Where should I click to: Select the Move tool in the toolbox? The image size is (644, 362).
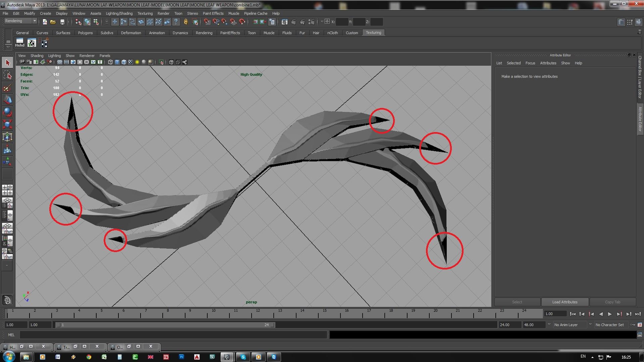coord(7,99)
